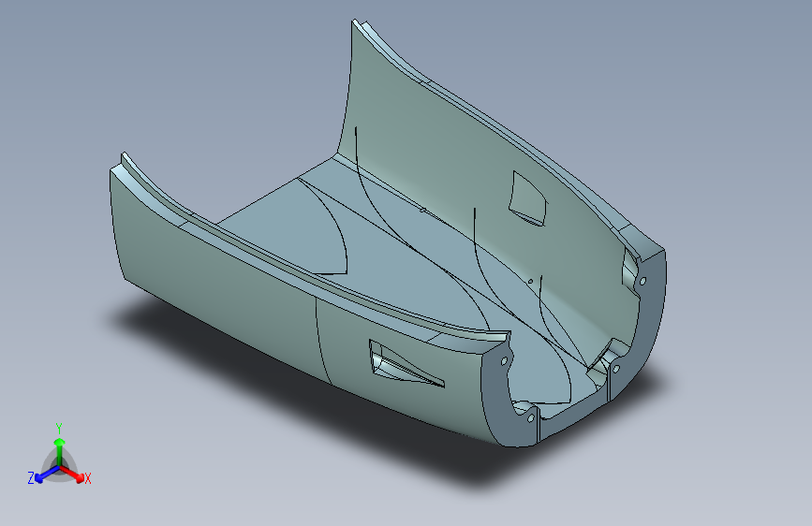Click the green Y axis on the orientation triad
The image size is (812, 526).
pos(60,450)
